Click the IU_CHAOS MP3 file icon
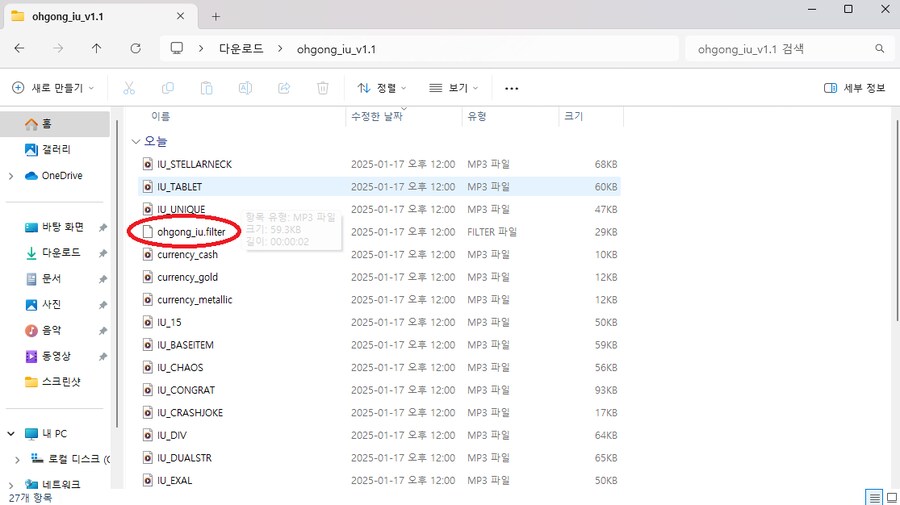 click(x=148, y=367)
